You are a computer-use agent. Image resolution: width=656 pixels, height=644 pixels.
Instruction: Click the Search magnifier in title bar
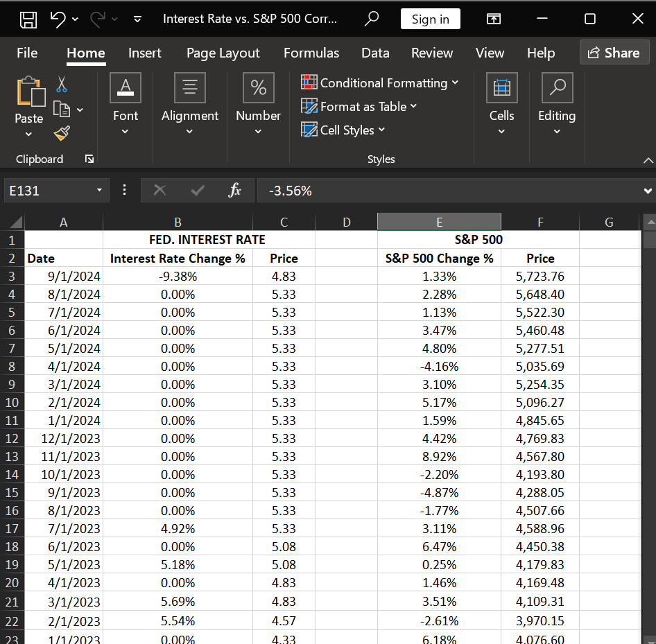click(x=372, y=19)
